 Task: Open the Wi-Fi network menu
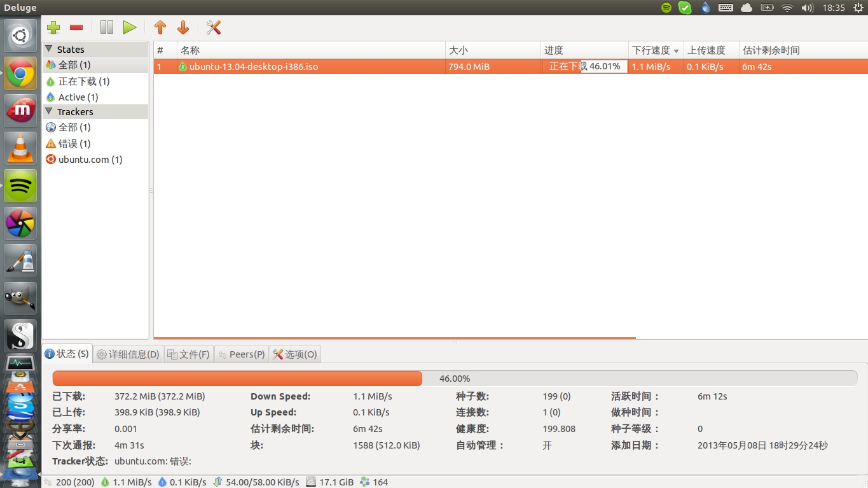(787, 8)
